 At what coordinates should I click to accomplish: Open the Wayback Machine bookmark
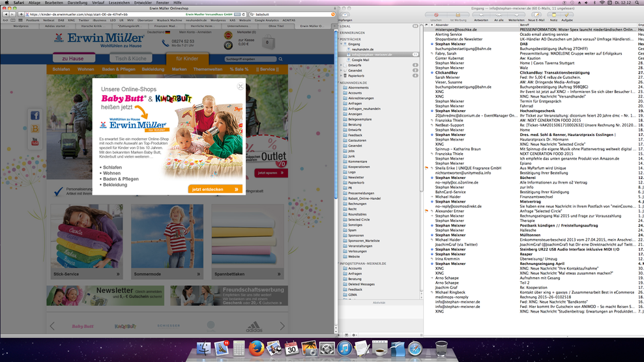(x=169, y=20)
